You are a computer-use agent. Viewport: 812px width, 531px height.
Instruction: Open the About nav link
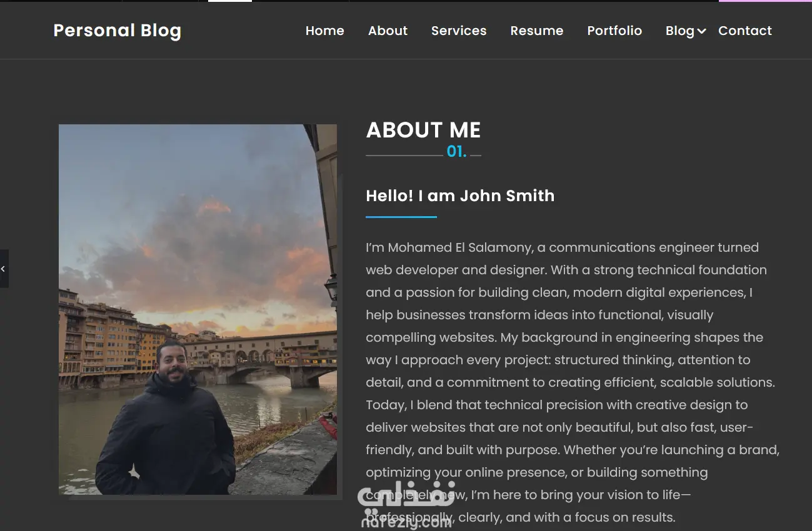pos(388,31)
